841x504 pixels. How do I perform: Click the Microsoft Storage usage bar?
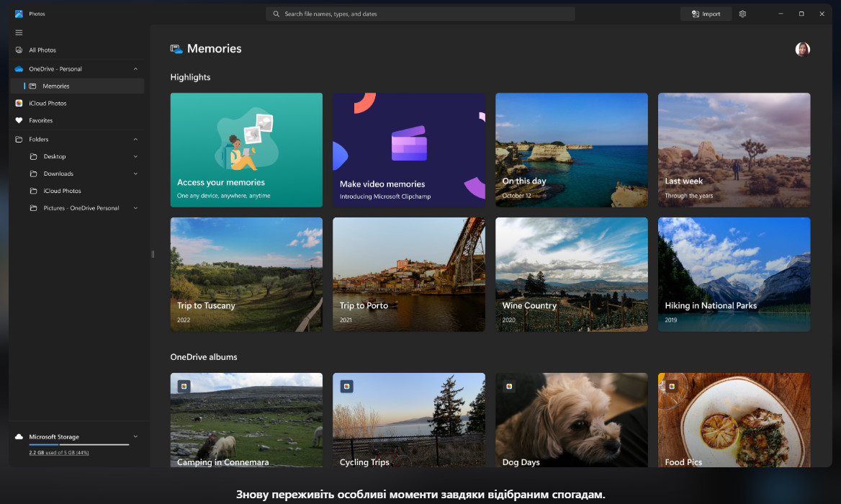(x=79, y=445)
